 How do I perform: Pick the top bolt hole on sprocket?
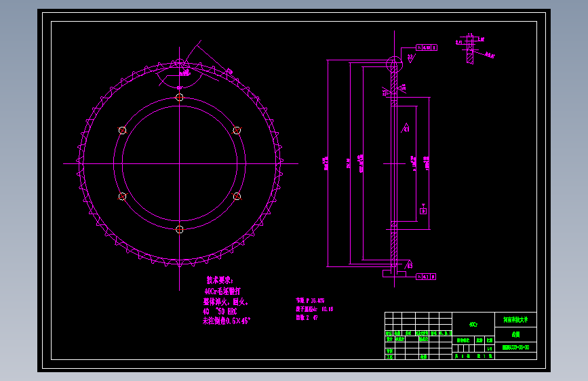pyautogui.click(x=180, y=98)
